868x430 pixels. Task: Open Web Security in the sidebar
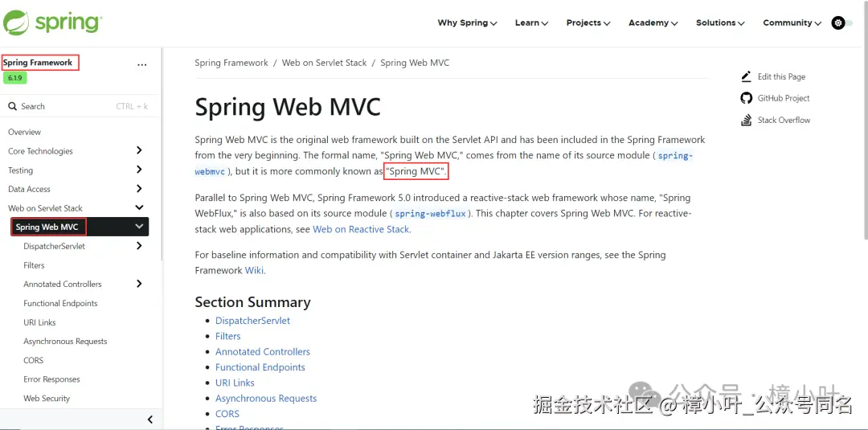pyautogui.click(x=47, y=399)
